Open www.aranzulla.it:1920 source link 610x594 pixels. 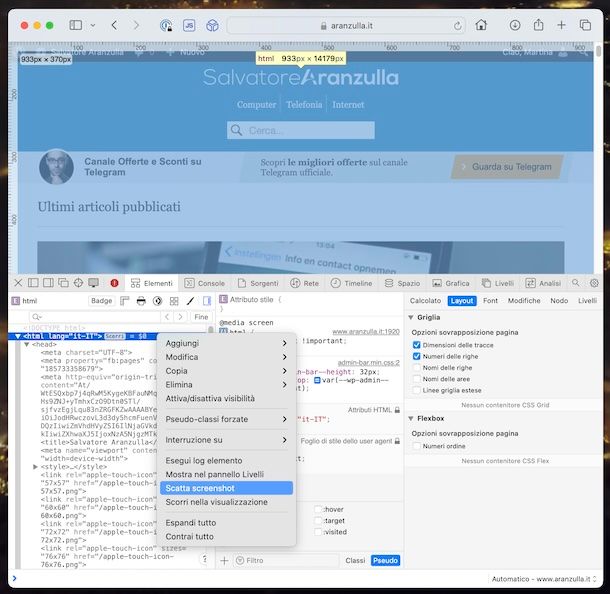tap(366, 331)
